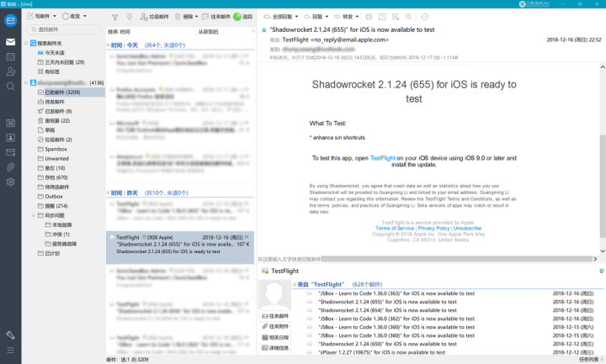The width and height of the screenshot is (606, 364).
Task: Select 提醒 (214) folder
Action: click(52, 206)
